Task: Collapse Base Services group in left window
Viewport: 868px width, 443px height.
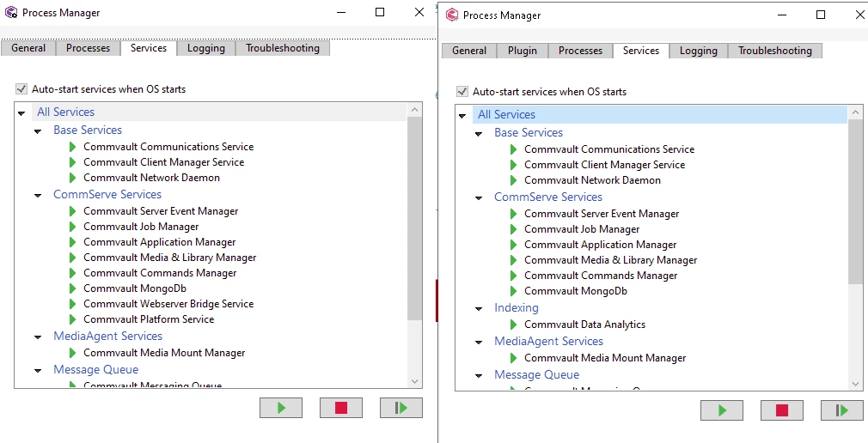Action: pyautogui.click(x=38, y=131)
